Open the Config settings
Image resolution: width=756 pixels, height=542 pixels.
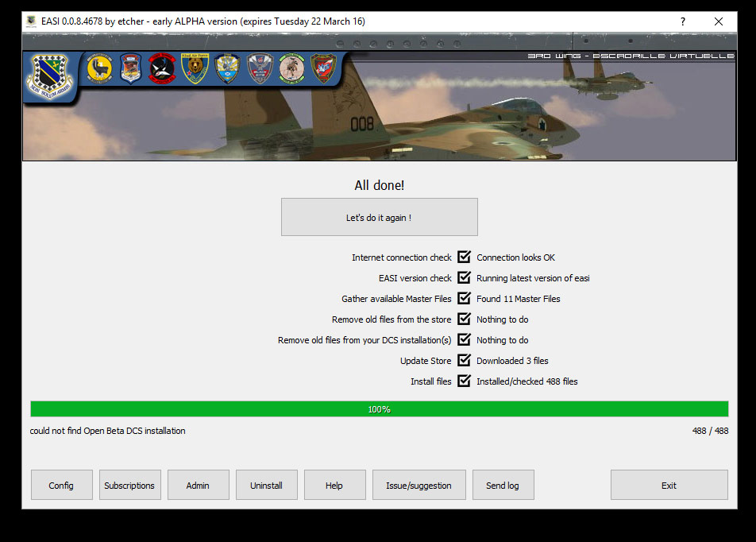[x=61, y=485]
